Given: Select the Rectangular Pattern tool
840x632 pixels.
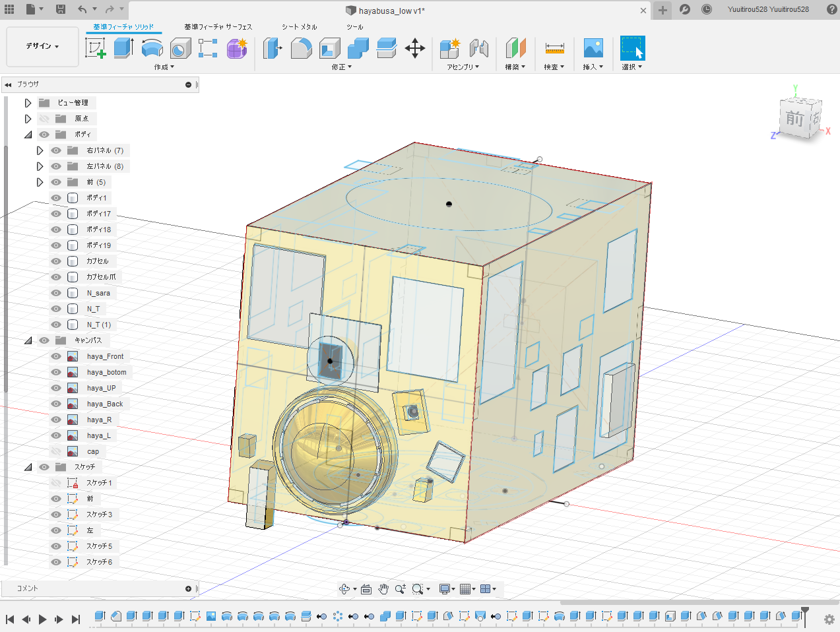Looking at the screenshot, I should pos(208,48).
